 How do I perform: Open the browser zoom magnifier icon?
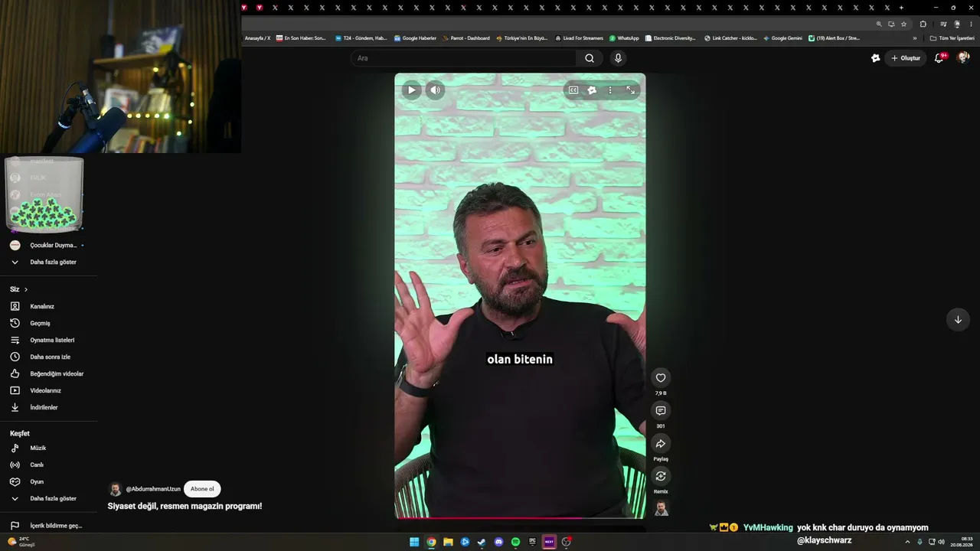click(x=879, y=24)
